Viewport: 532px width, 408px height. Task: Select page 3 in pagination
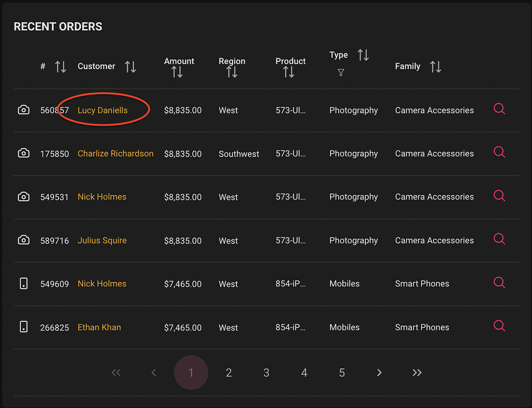[x=267, y=373]
